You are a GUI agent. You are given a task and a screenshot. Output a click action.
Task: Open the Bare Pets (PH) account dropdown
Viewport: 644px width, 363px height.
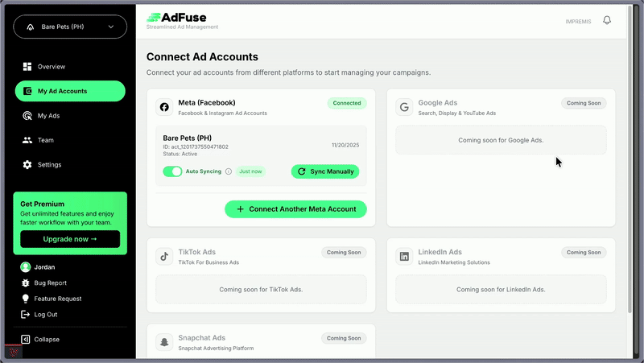[70, 27]
